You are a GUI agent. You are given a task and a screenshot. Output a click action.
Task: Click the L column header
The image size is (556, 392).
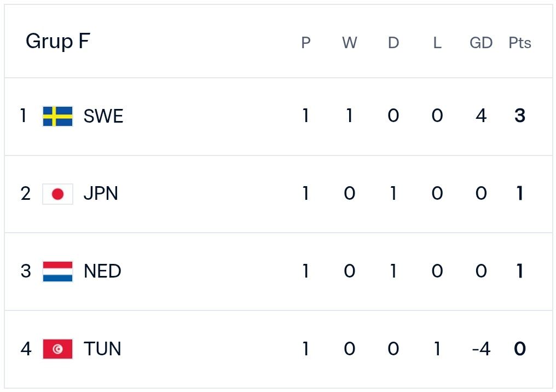click(x=437, y=43)
